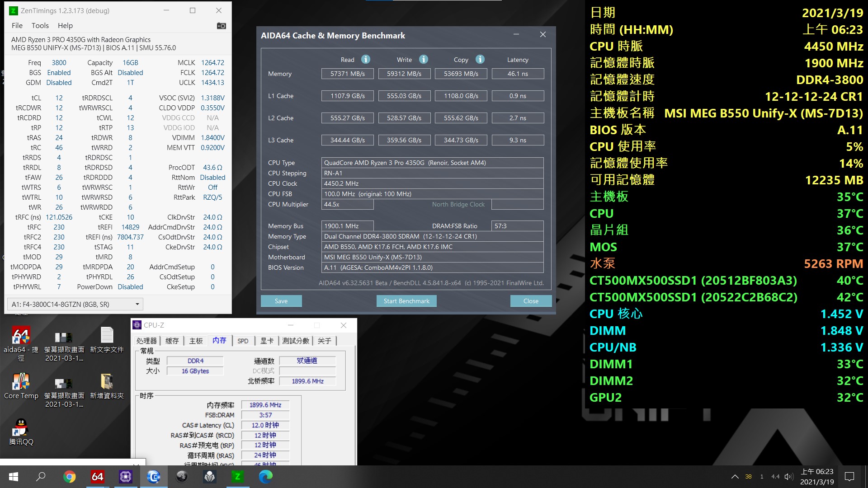This screenshot has height=488, width=868.
Task: Switch to ZenTimings in the taskbar
Action: point(238,476)
